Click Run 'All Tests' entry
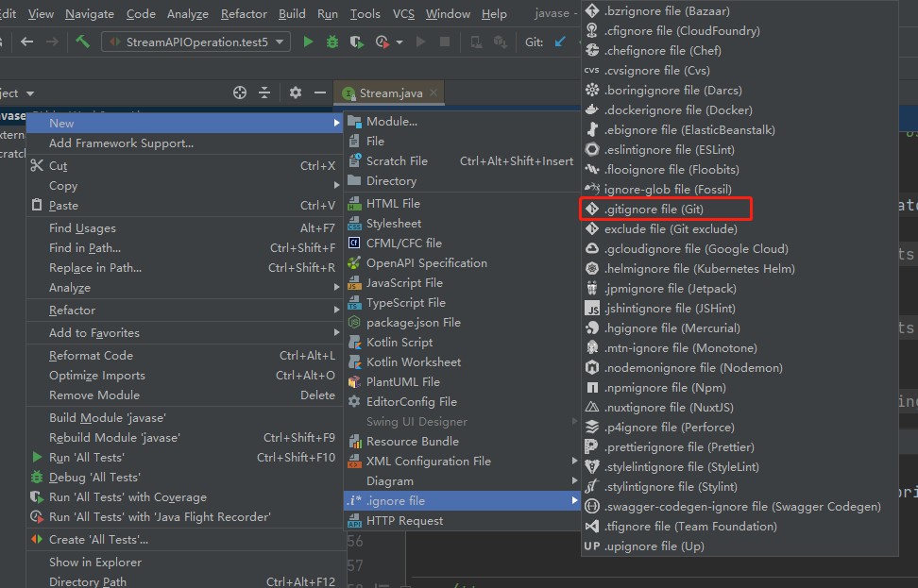The width and height of the screenshot is (918, 588). pyautogui.click(x=184, y=458)
